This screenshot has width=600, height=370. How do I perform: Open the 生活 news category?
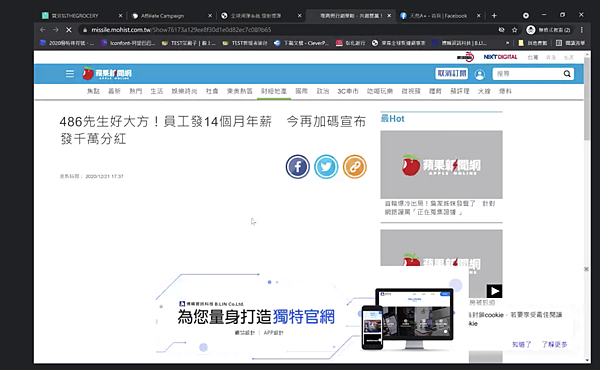point(157,91)
